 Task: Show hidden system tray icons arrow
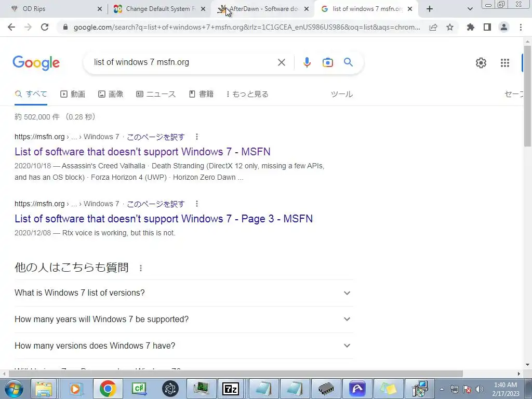[x=442, y=389]
